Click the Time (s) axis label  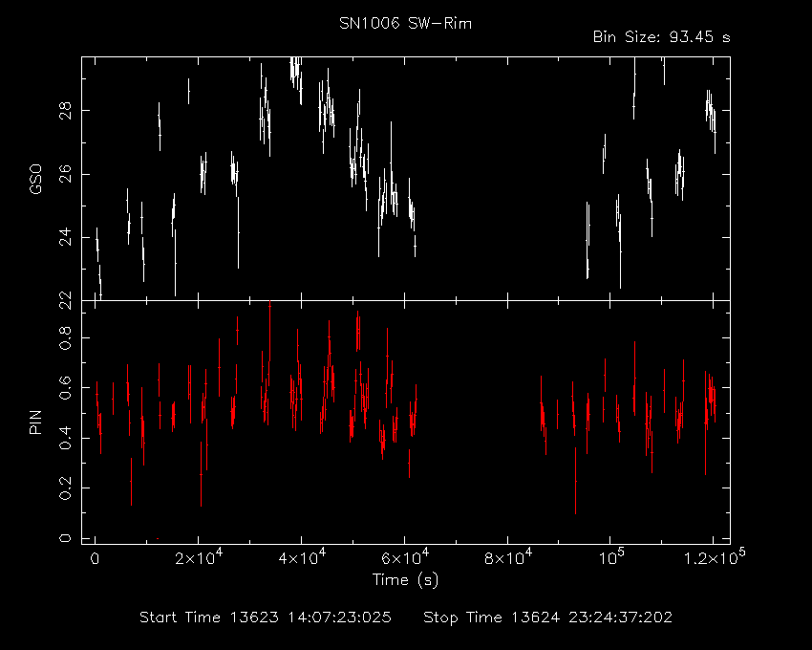coord(405,579)
